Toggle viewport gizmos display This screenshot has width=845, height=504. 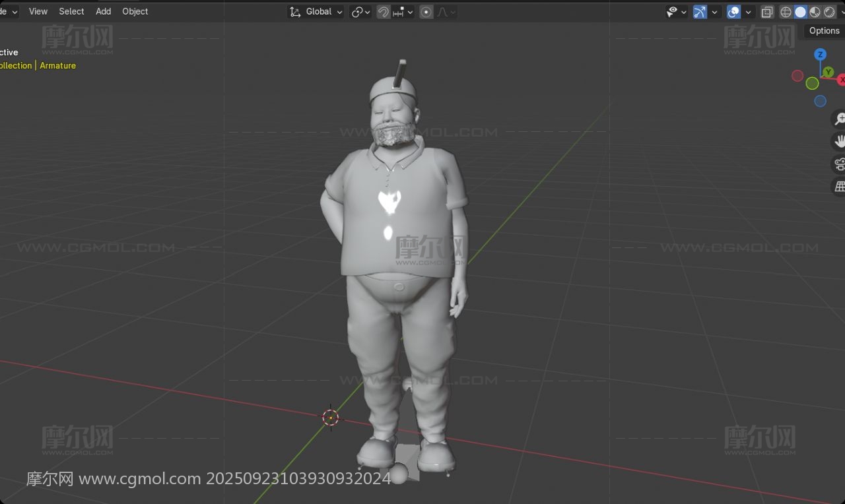point(700,12)
